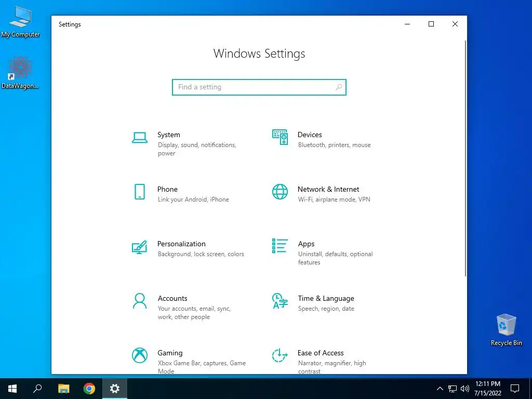Select the Phone heading
This screenshot has height=399, width=532.
pyautogui.click(x=167, y=189)
